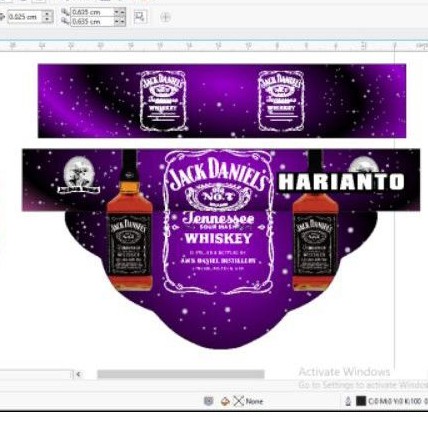Viewport: 428px width, 428px height.
Task: Select the portrait emblem at left of banner
Action: pyautogui.click(x=79, y=175)
